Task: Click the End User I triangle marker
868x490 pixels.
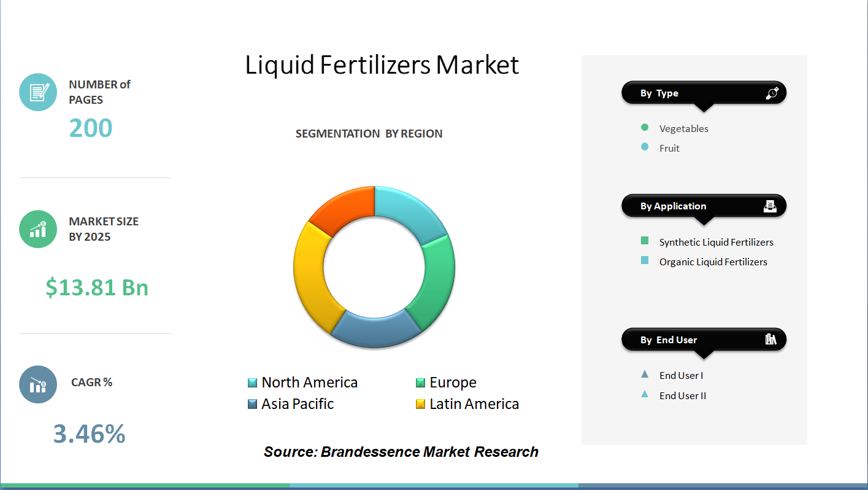Action: 644,374
